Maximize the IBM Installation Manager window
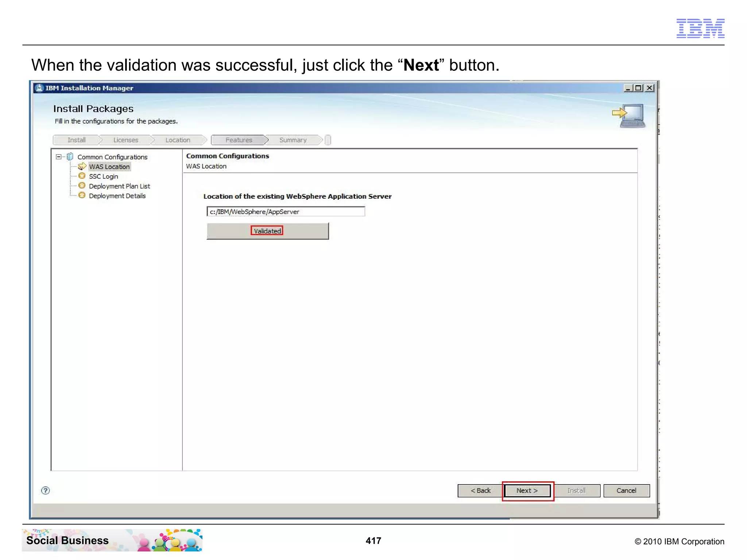Screen dimensions: 747x560 click(x=638, y=88)
